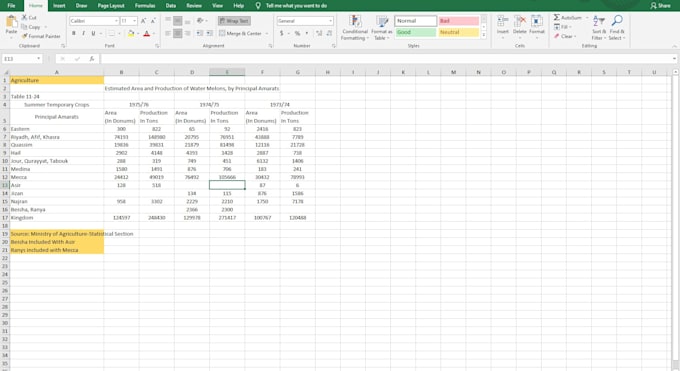This screenshot has width=680, height=371.
Task: Click the Copy icon
Action: point(24,27)
